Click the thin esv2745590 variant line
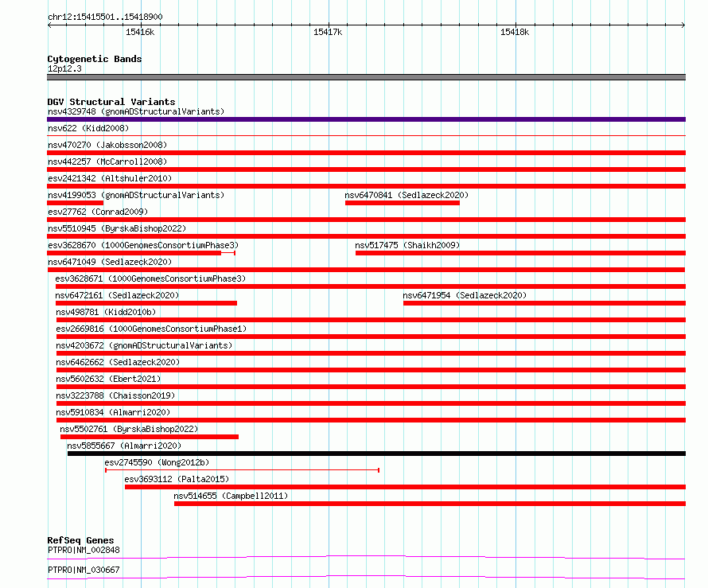Viewport: 708px width, 588px height. pyautogui.click(x=242, y=470)
